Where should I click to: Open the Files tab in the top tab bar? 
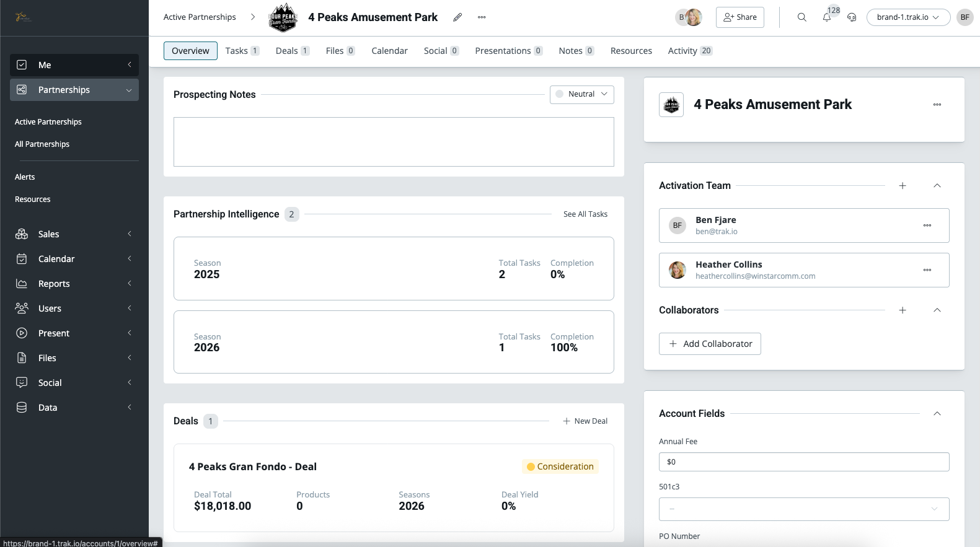[x=340, y=51]
